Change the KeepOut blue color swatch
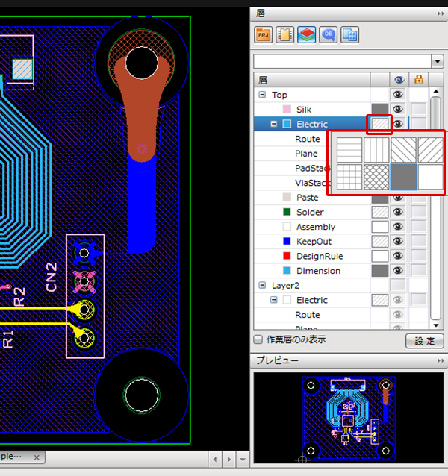The height and width of the screenshot is (476, 448). [287, 241]
